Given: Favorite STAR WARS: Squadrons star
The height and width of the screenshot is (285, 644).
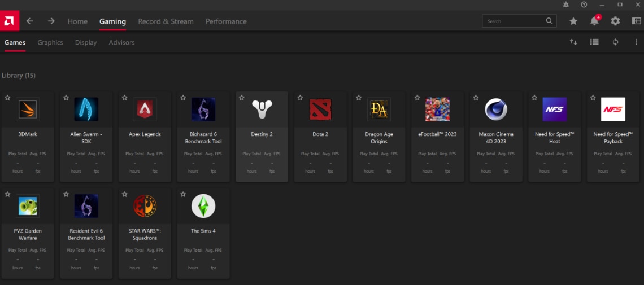Looking at the screenshot, I should 124,194.
